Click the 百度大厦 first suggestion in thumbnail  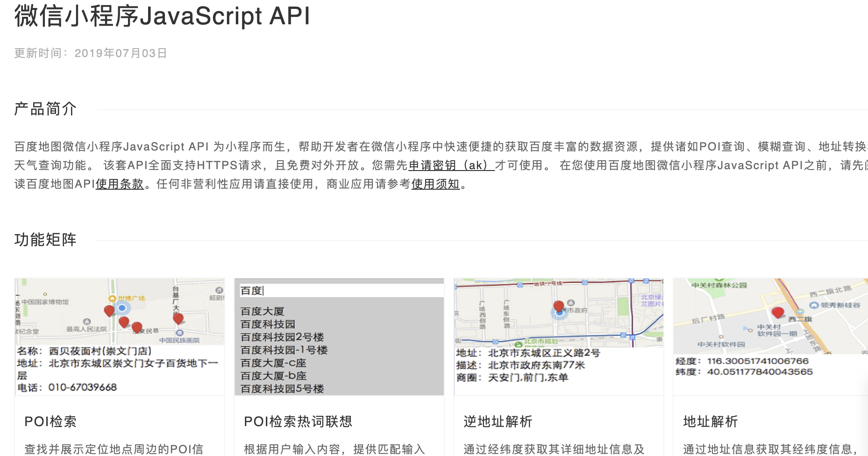click(262, 311)
